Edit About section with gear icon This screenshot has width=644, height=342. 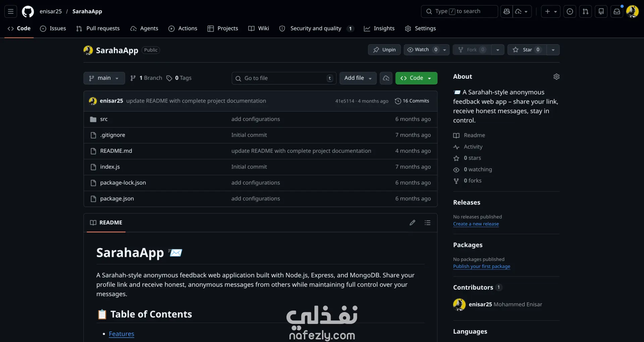click(556, 77)
